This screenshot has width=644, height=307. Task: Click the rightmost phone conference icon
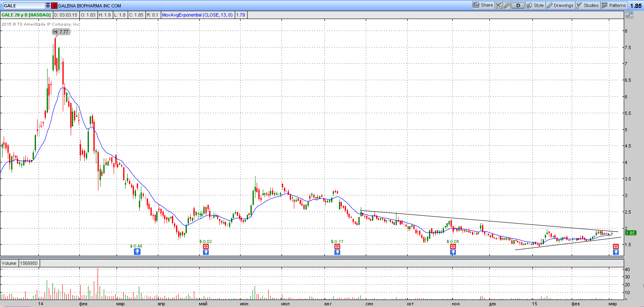(x=616, y=246)
